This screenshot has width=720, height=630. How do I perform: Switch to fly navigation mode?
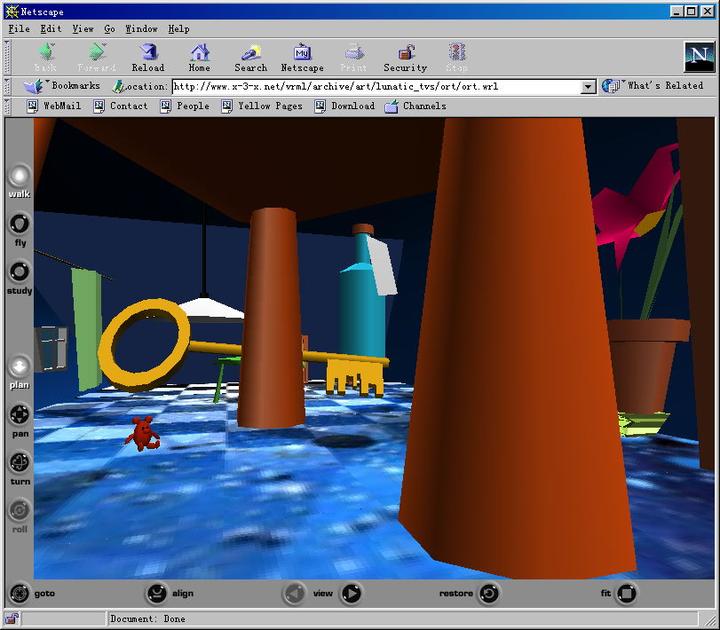[x=19, y=224]
